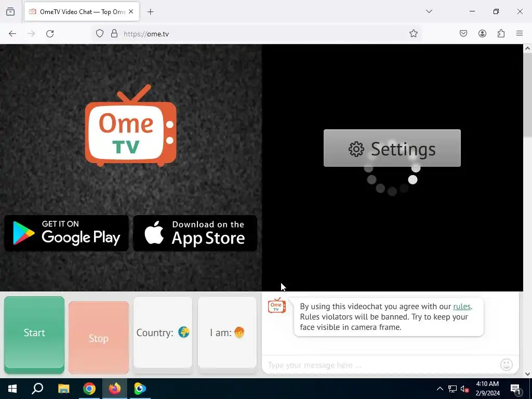532x399 pixels.
Task: Open the Windows Start menu
Action: [x=12, y=389]
